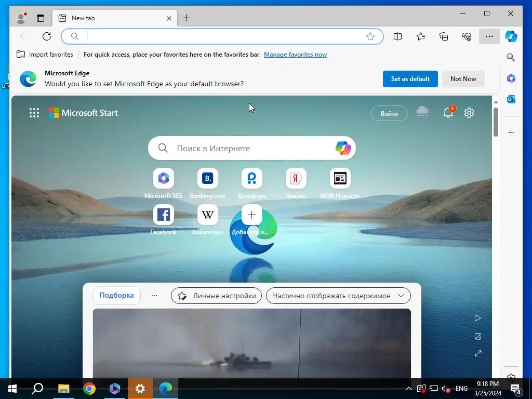Viewport: 532px width, 399px height.
Task: Click the Поиск в Интернете search field
Action: [x=252, y=148]
